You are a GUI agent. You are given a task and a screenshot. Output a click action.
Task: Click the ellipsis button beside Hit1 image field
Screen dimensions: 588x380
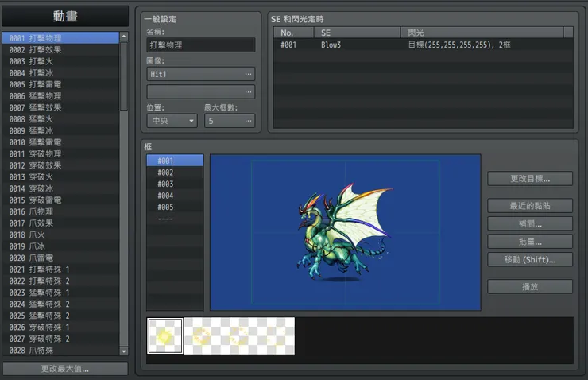[248, 74]
